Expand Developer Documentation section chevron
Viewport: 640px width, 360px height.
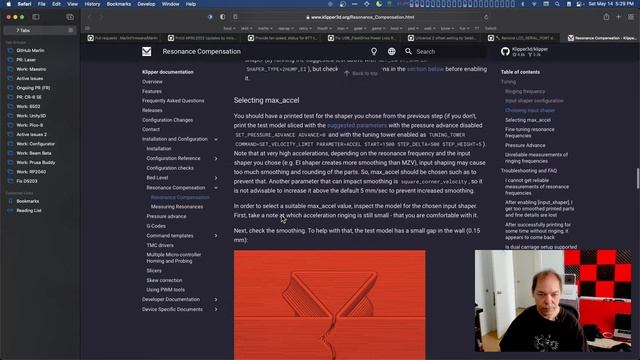[x=216, y=300]
